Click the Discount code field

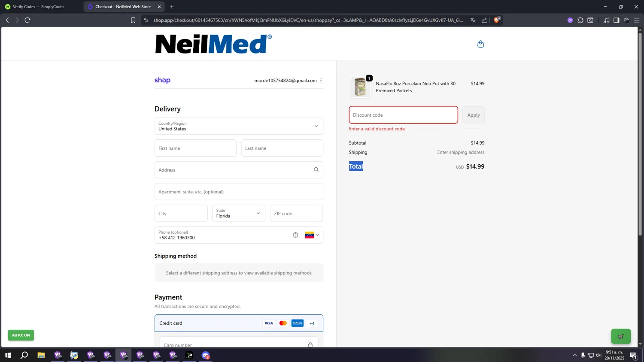pos(404,115)
